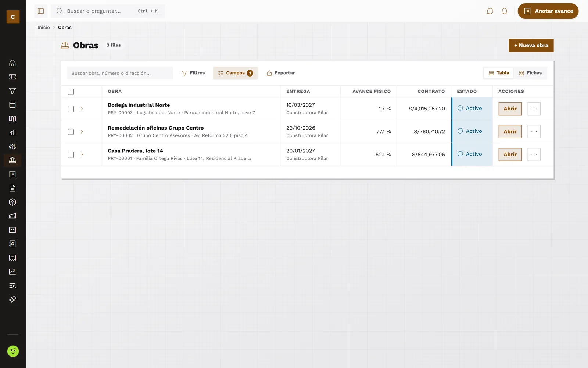Open the receipt icon in sidebar

pyautogui.click(x=12, y=258)
